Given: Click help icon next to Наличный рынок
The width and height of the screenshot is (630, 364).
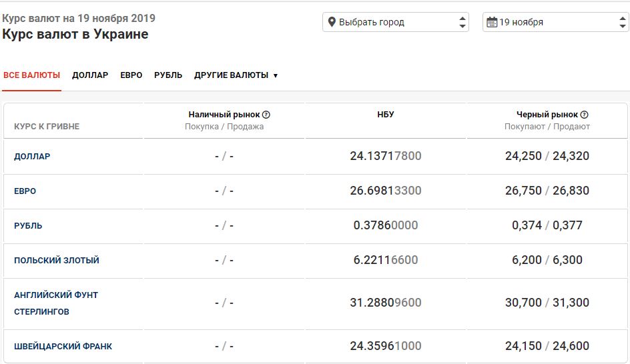Looking at the screenshot, I should 266,115.
